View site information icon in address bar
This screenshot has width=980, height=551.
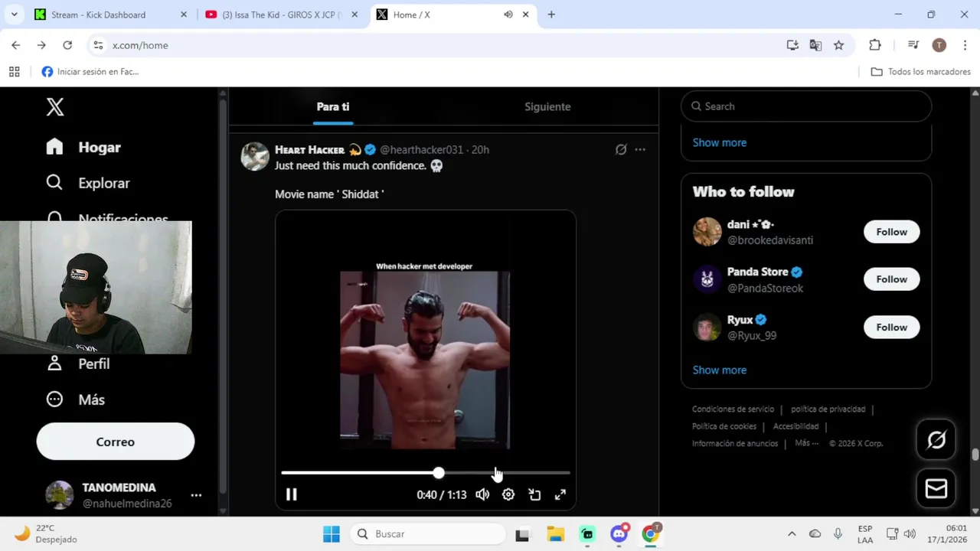click(x=98, y=45)
